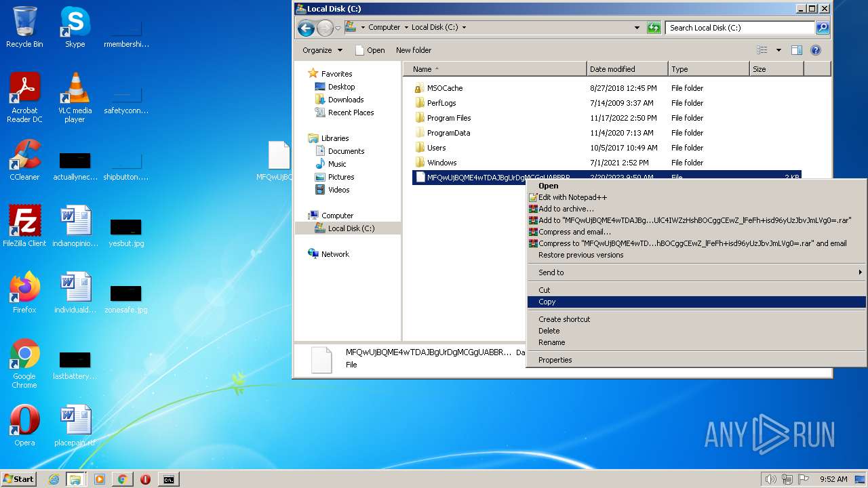Click Restore previous versions
Image resolution: width=868 pixels, height=488 pixels.
click(x=696, y=255)
